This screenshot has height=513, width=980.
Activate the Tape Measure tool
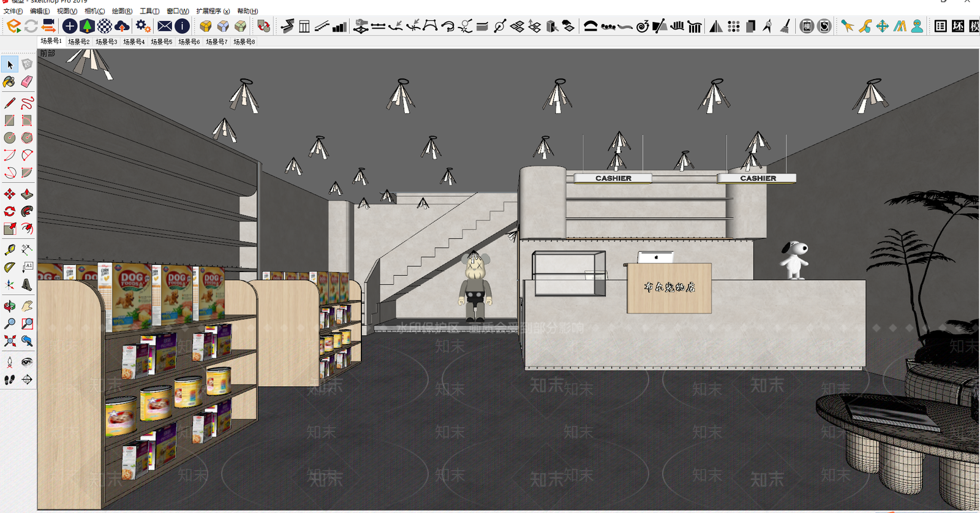(10, 249)
